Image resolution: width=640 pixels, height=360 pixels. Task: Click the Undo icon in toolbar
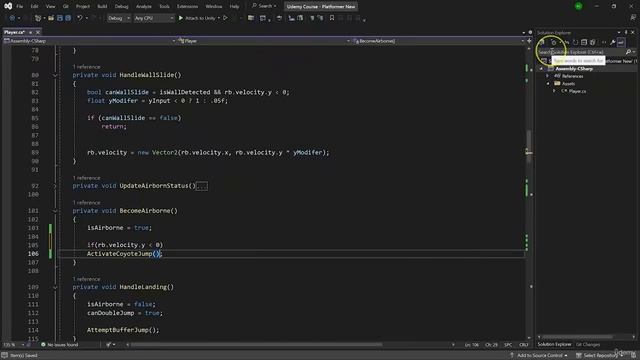[80, 18]
